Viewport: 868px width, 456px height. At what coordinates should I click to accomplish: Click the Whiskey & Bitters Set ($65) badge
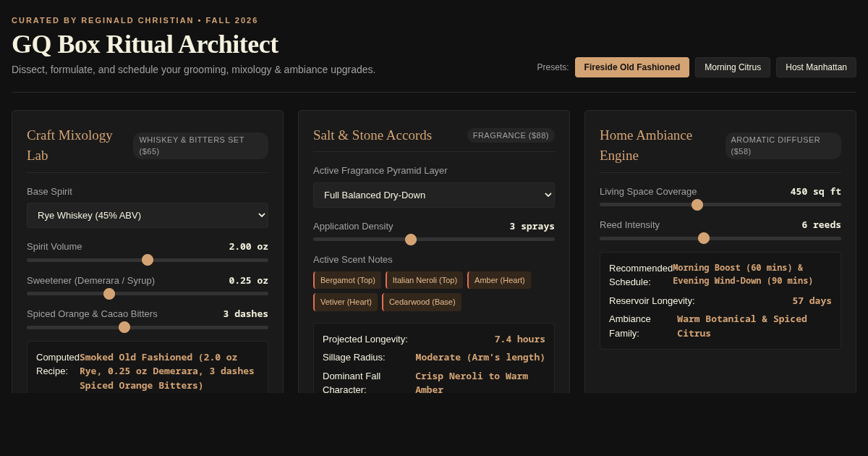pos(200,145)
